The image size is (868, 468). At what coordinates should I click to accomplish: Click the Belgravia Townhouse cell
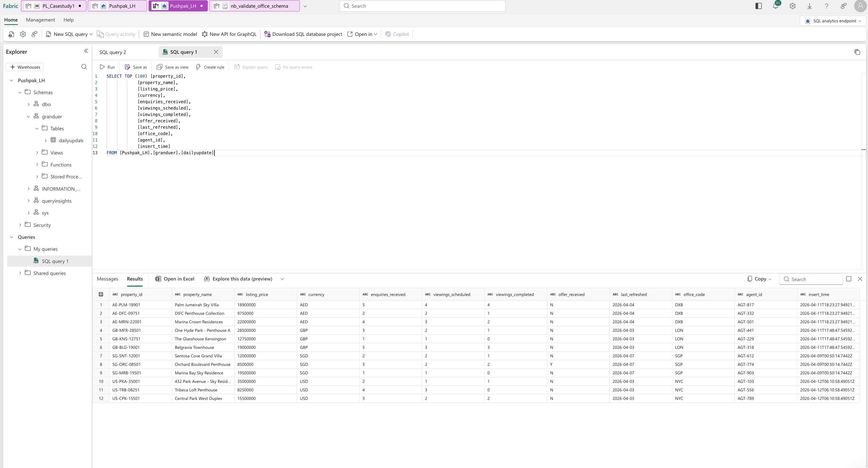point(203,347)
